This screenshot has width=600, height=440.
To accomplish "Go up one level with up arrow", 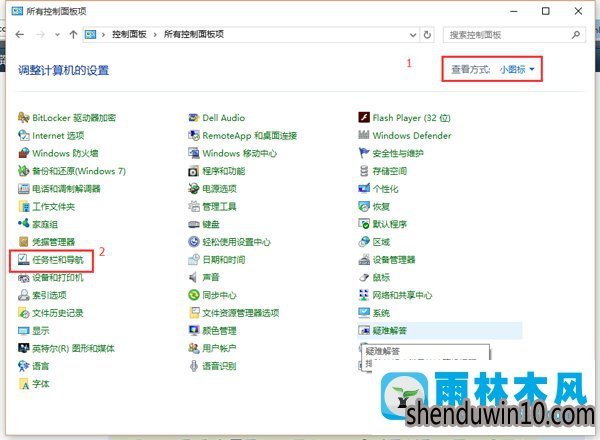I will 73,34.
